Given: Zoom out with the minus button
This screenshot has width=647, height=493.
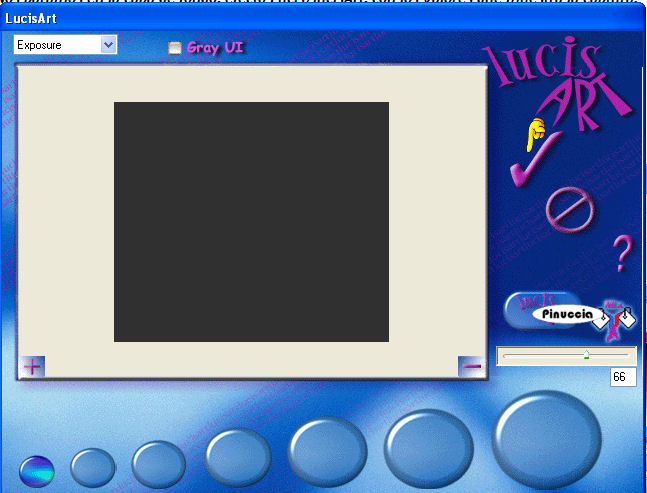Looking at the screenshot, I should coord(472,366).
